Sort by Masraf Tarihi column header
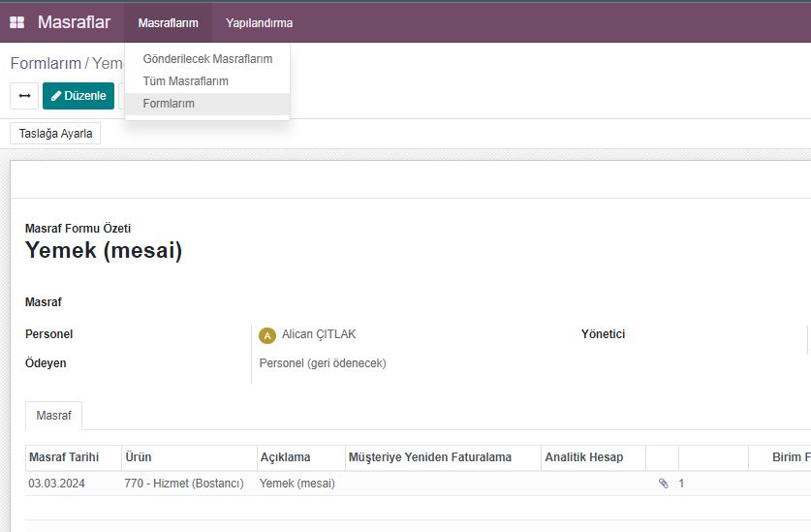Image resolution: width=811 pixels, height=532 pixels. pos(64,457)
